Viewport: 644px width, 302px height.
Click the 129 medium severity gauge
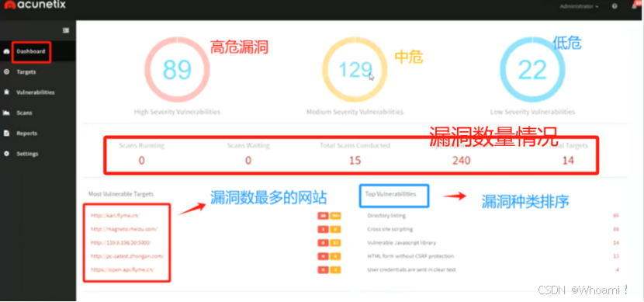[x=355, y=70]
